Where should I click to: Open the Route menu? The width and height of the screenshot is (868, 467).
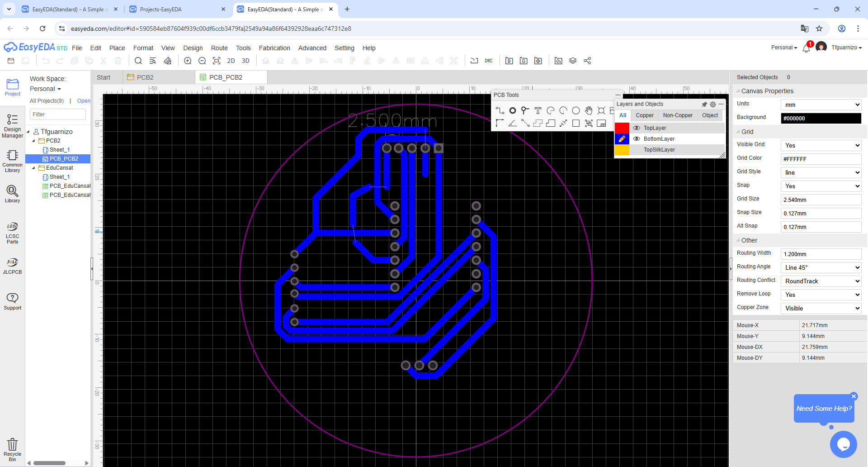coord(219,48)
